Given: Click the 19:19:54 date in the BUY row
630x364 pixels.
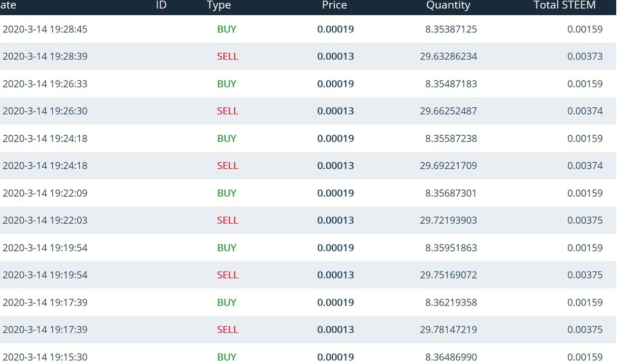Looking at the screenshot, I should (x=45, y=247).
